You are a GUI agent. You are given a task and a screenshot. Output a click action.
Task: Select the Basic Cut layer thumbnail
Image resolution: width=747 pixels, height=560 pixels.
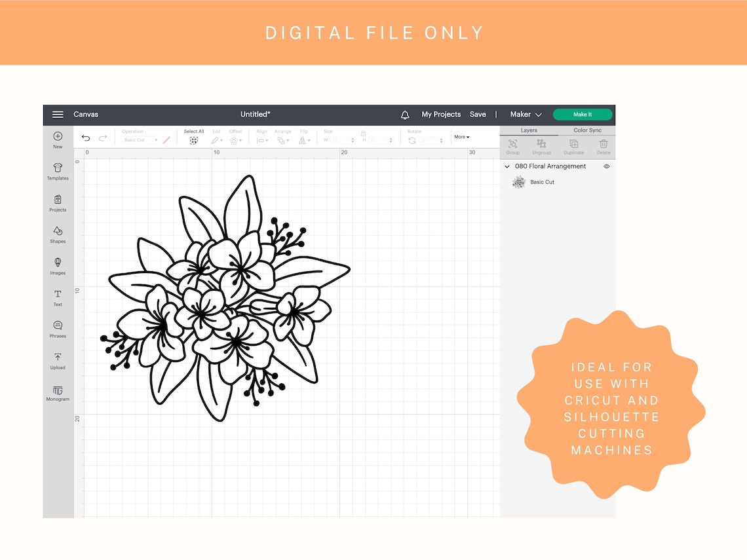click(x=519, y=182)
